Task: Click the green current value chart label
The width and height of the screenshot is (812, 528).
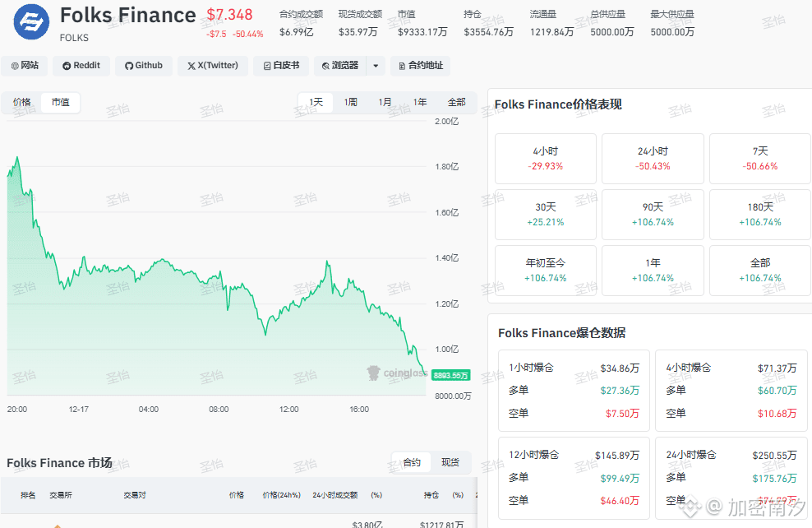Action: click(451, 375)
